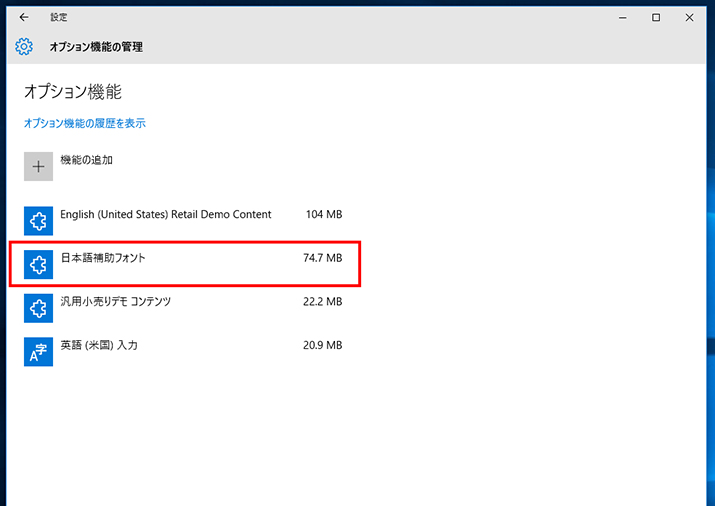This screenshot has width=715, height=506.
Task: Minimize the 設定 window
Action: 622,17
